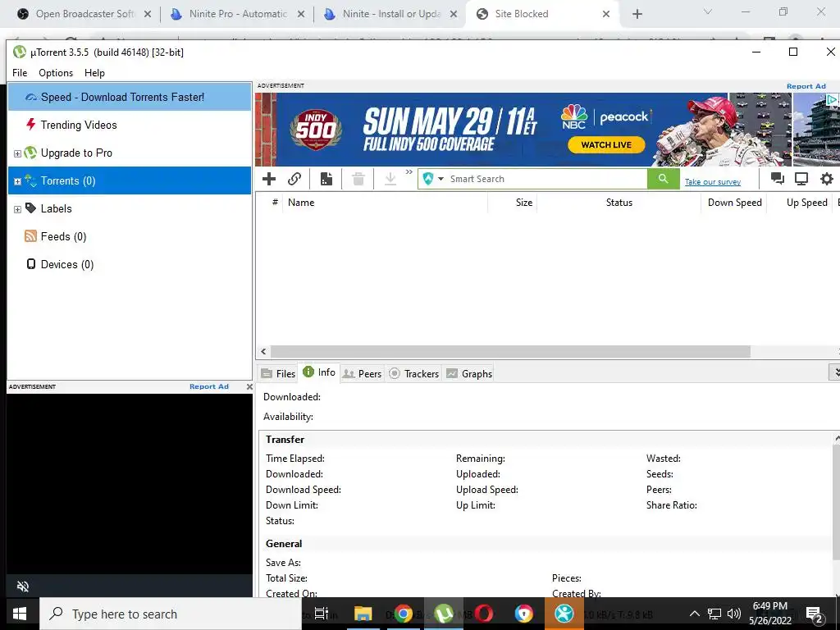The height and width of the screenshot is (630, 840).
Task: Click the torrent list horizontal scrollbar
Action: click(510, 351)
